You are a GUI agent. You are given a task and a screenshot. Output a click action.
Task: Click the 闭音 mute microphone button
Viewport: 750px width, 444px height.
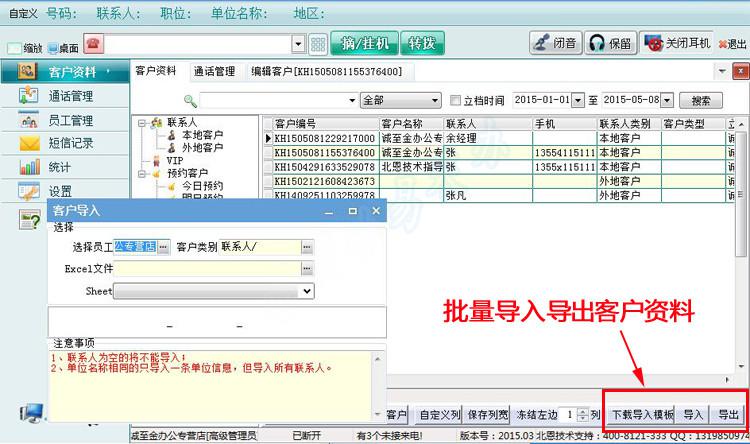[x=554, y=43]
